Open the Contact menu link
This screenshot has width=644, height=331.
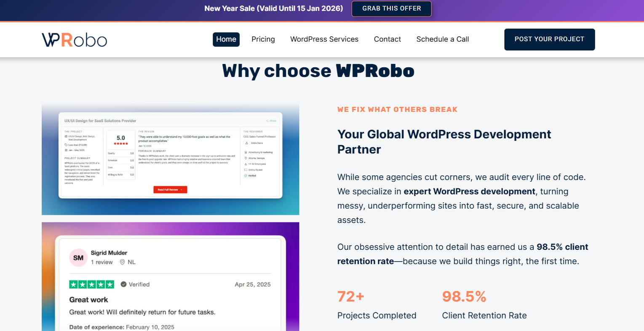[387, 39]
